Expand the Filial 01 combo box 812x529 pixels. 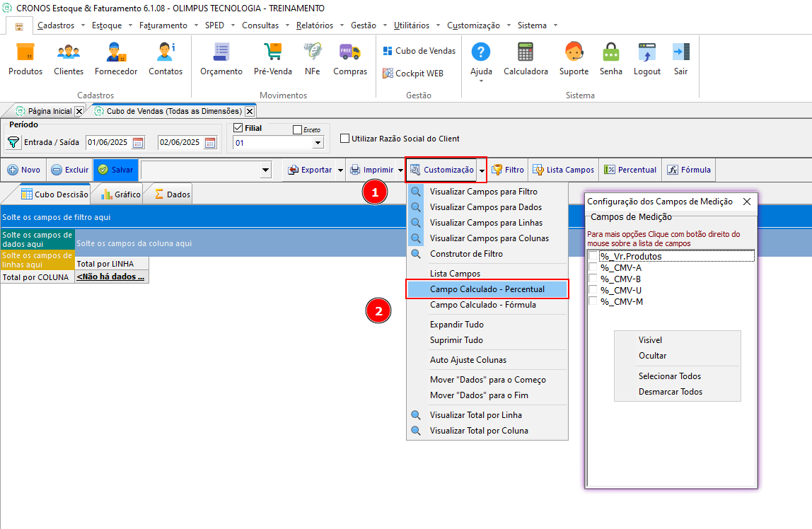coord(318,143)
